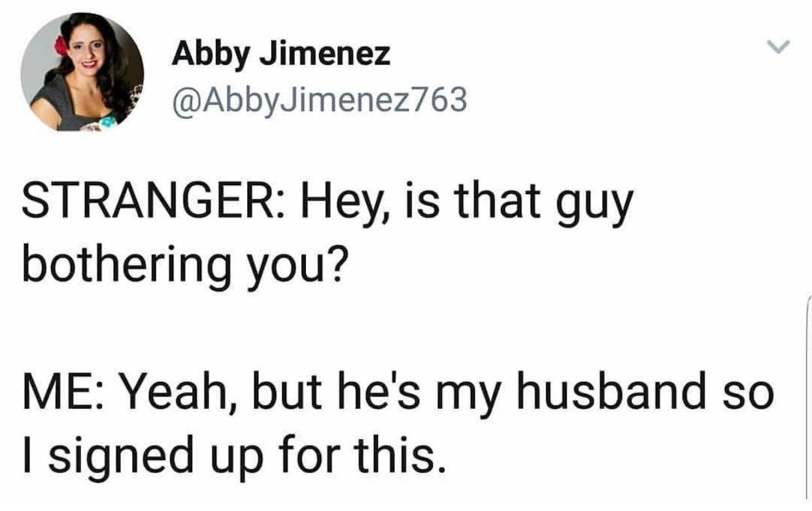Screen dimensions: 812x511
Task: Click the @AbbyJimenez763 handle
Action: tap(319, 99)
